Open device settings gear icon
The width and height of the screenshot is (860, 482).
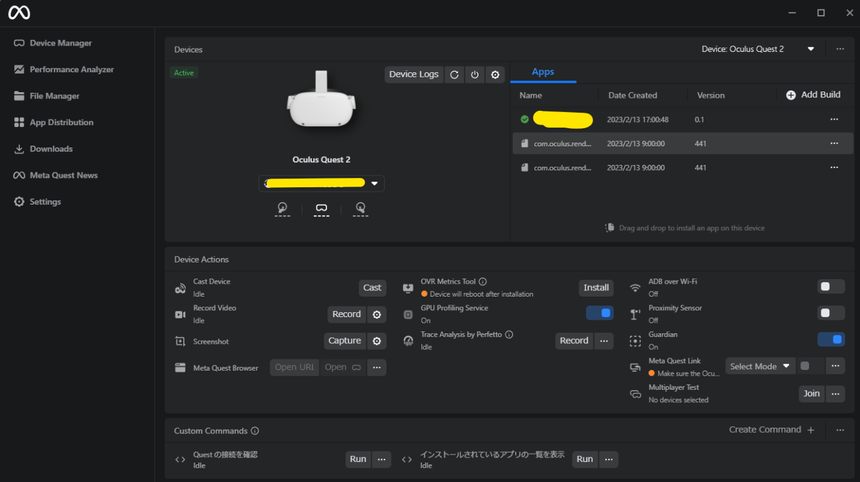pyautogui.click(x=495, y=75)
